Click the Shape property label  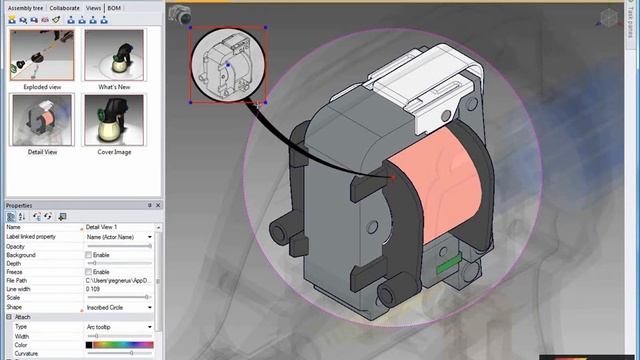pyautogui.click(x=14, y=307)
